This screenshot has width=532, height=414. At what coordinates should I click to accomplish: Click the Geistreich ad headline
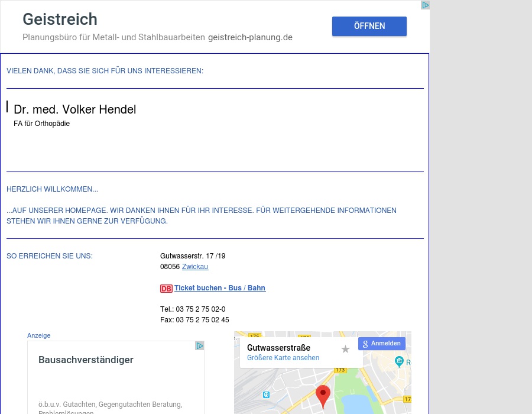pos(60,19)
